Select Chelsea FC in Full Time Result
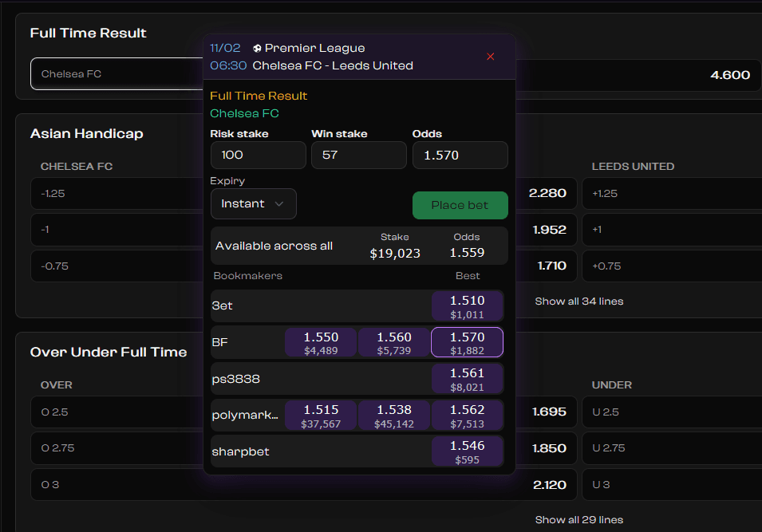 click(116, 74)
